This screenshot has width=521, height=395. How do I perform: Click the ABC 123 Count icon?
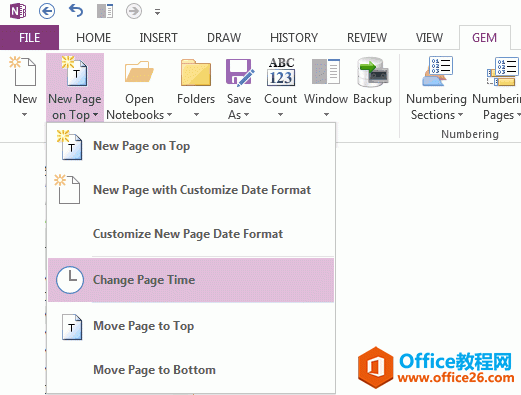tap(281, 72)
